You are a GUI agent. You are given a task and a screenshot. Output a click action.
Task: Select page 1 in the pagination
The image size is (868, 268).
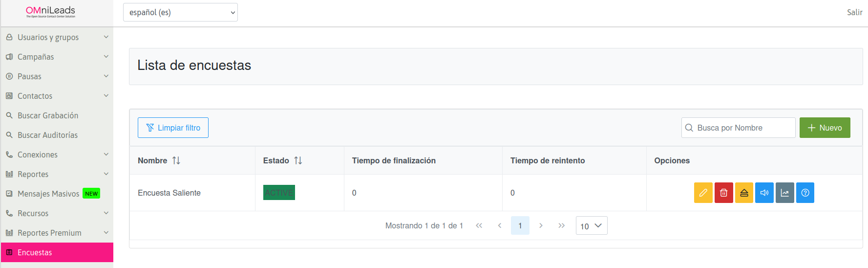(x=520, y=225)
